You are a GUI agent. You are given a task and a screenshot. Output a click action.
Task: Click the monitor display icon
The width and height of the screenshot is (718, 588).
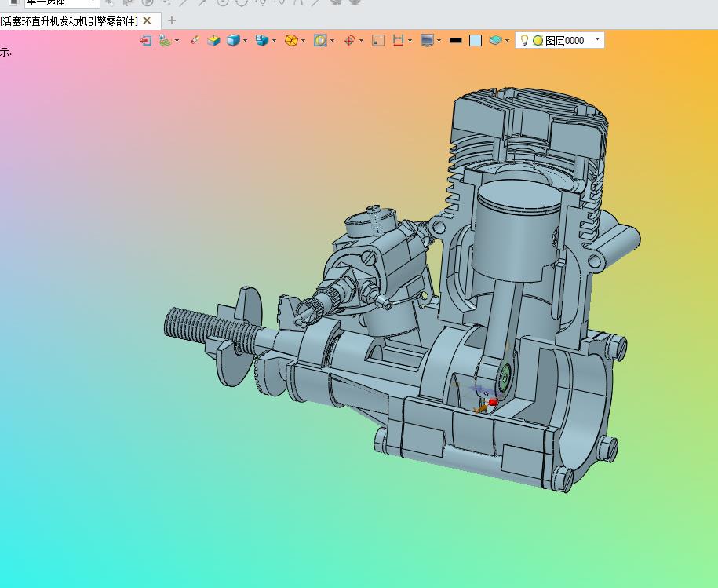(x=427, y=40)
